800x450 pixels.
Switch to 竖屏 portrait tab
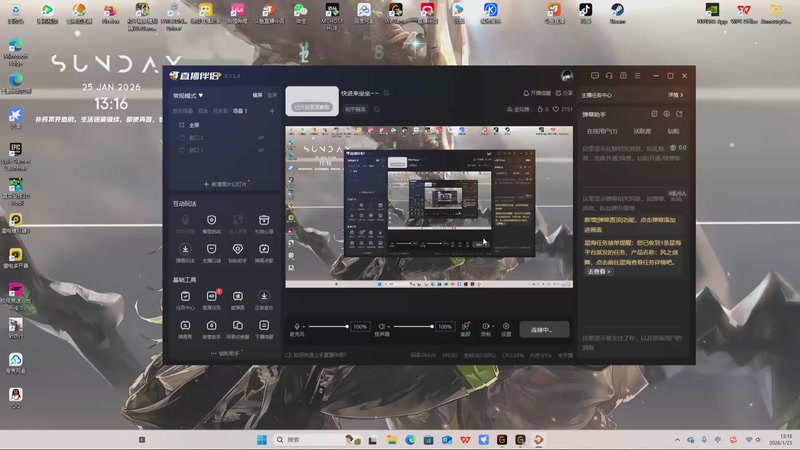[x=272, y=95]
